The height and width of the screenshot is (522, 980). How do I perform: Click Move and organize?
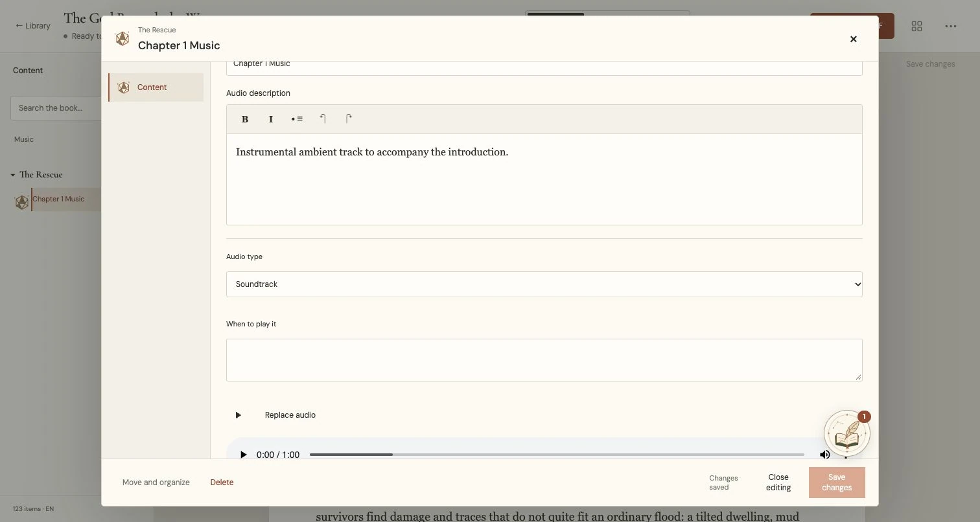[156, 482]
